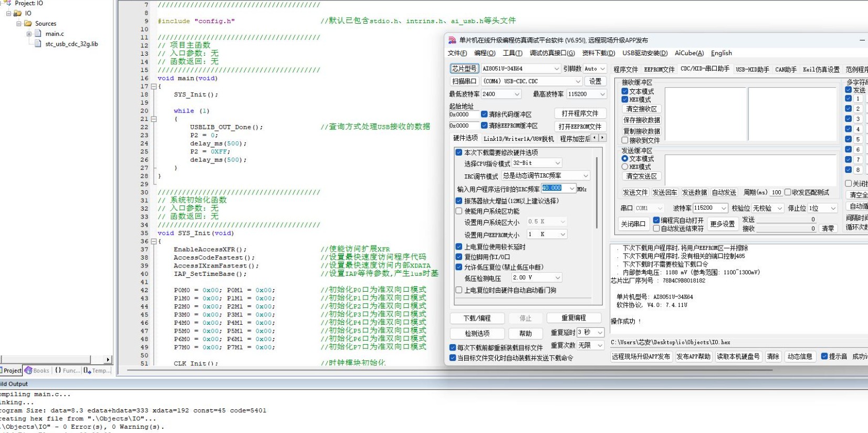Toggle receive buffer HEX模式 checkbox
868x433 pixels.
[x=625, y=99]
